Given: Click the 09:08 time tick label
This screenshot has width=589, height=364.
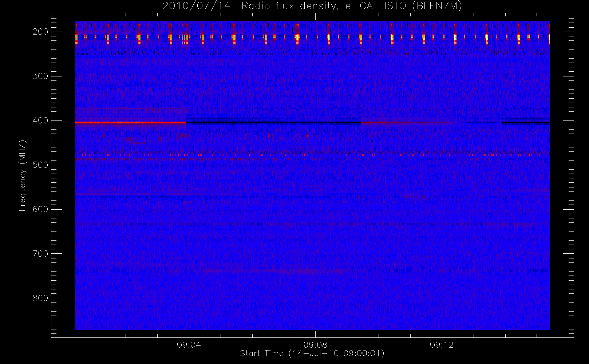Looking at the screenshot, I should tap(315, 345).
